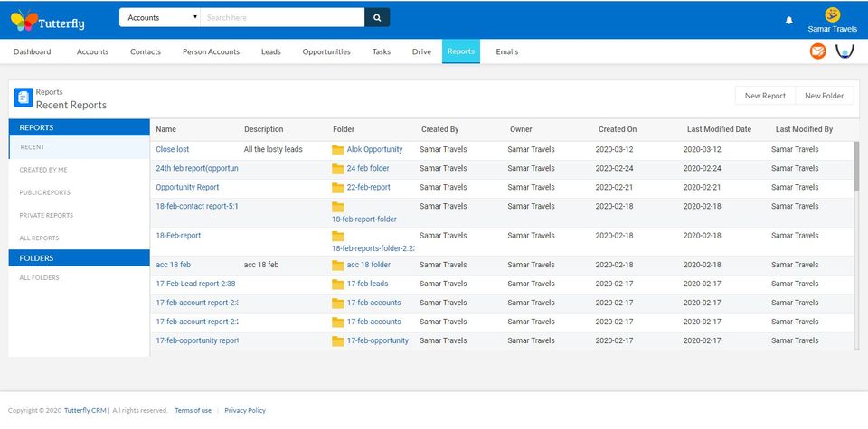Viewport: 868px width, 429px height.
Task: Open the Leads navigation tab
Action: (x=270, y=51)
